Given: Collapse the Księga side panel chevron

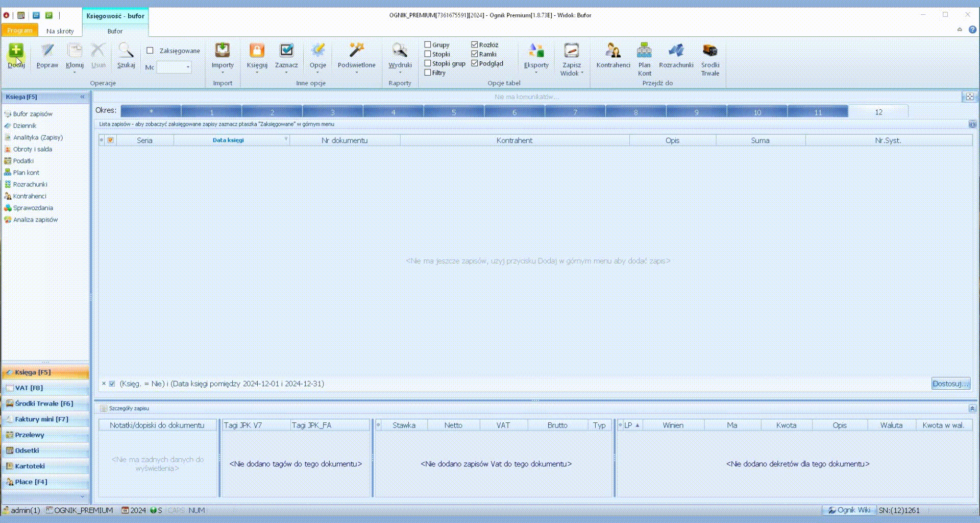Looking at the screenshot, I should point(82,97).
